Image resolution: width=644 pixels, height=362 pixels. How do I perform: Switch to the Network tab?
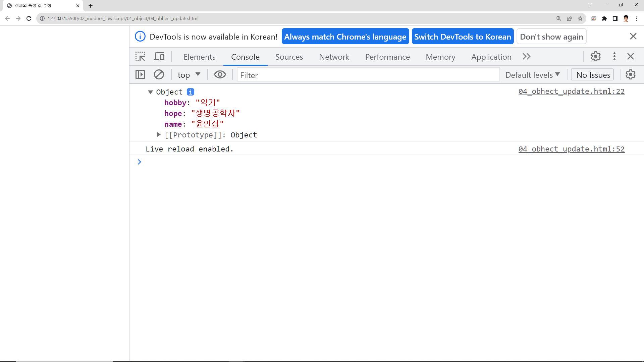[x=334, y=57]
